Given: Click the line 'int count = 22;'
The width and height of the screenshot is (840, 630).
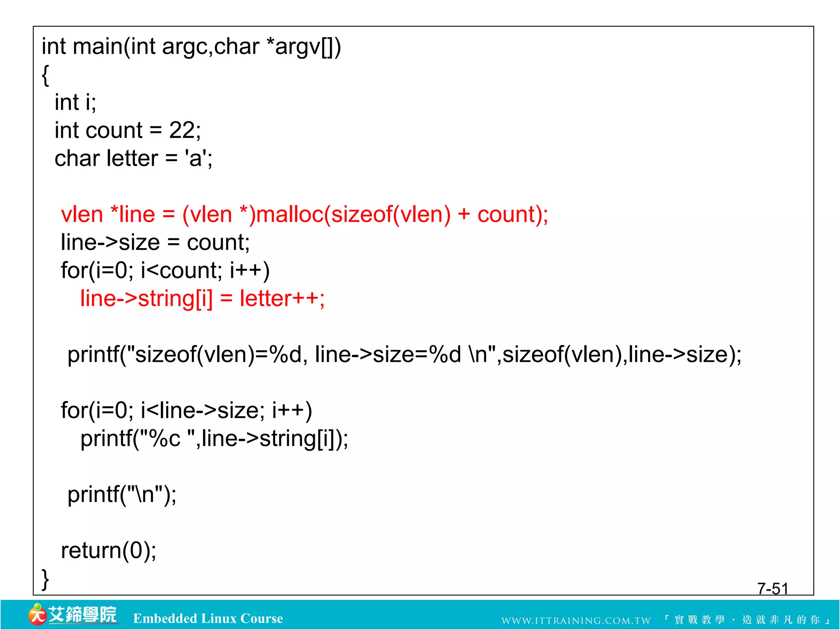Looking at the screenshot, I should pyautogui.click(x=128, y=130).
